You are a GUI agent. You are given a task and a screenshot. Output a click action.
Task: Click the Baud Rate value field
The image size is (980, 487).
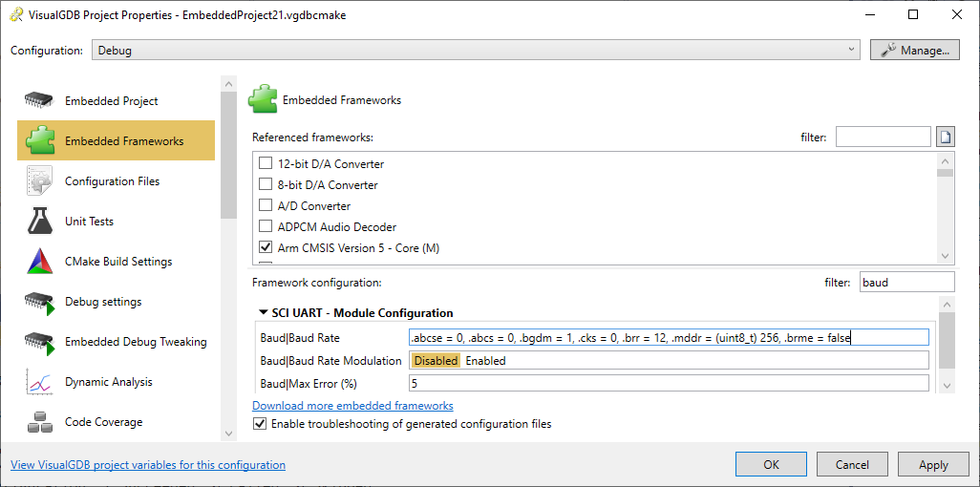(x=669, y=338)
